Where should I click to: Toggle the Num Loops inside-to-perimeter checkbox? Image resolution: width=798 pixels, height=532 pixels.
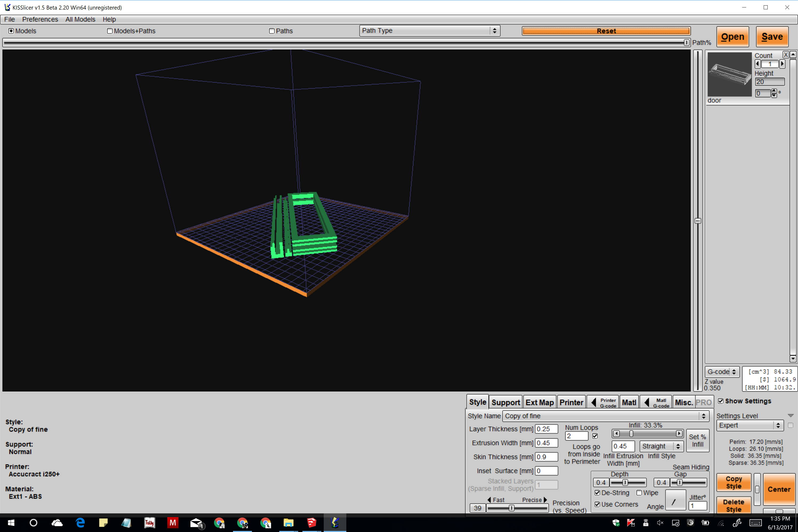coord(595,436)
